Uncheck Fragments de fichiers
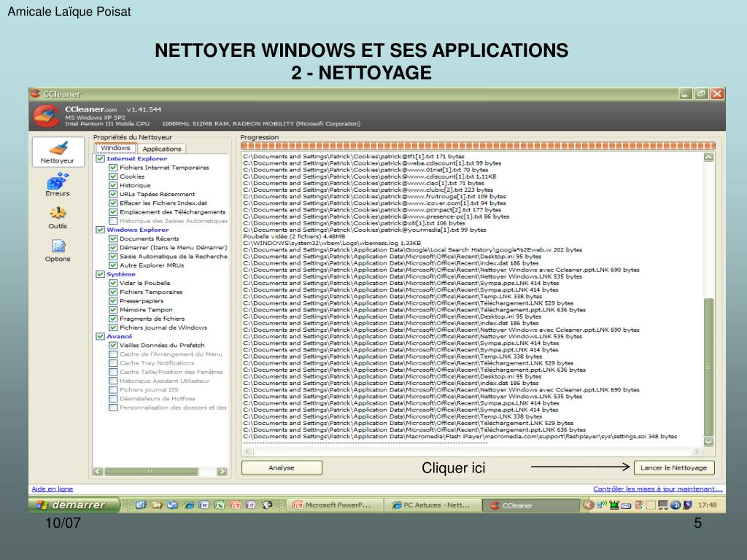 pos(113,319)
